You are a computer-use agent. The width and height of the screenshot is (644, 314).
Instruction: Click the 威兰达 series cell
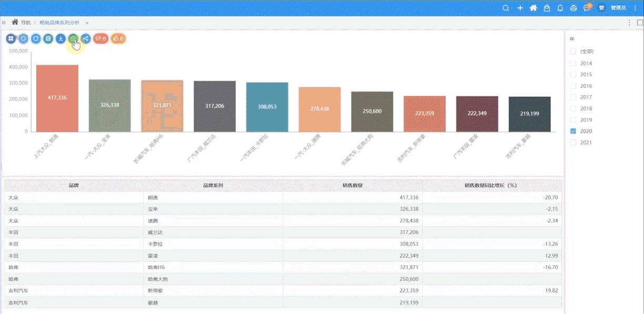point(213,232)
